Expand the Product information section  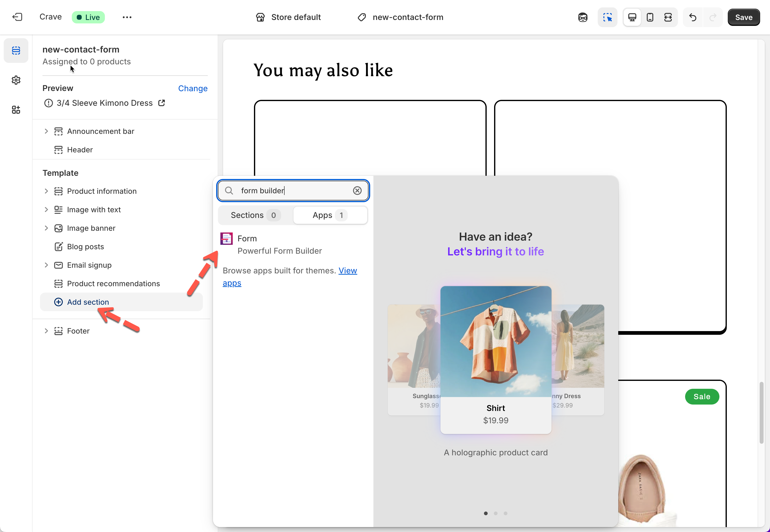(x=46, y=191)
